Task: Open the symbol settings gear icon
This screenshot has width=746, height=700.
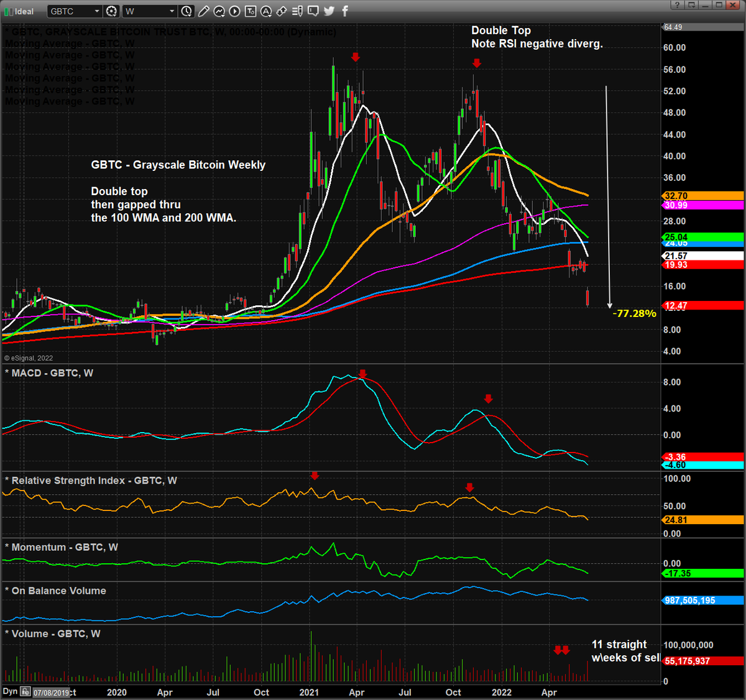Action: [111, 11]
